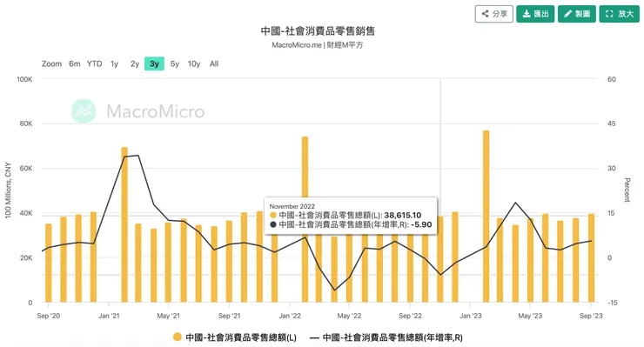644x347 pixels.
Task: Click the Zoom label
Action: coord(51,63)
